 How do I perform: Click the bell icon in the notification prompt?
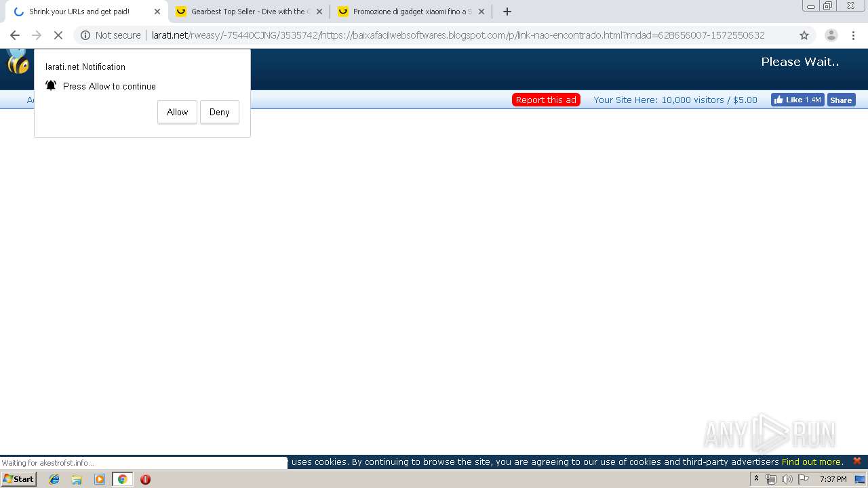51,85
